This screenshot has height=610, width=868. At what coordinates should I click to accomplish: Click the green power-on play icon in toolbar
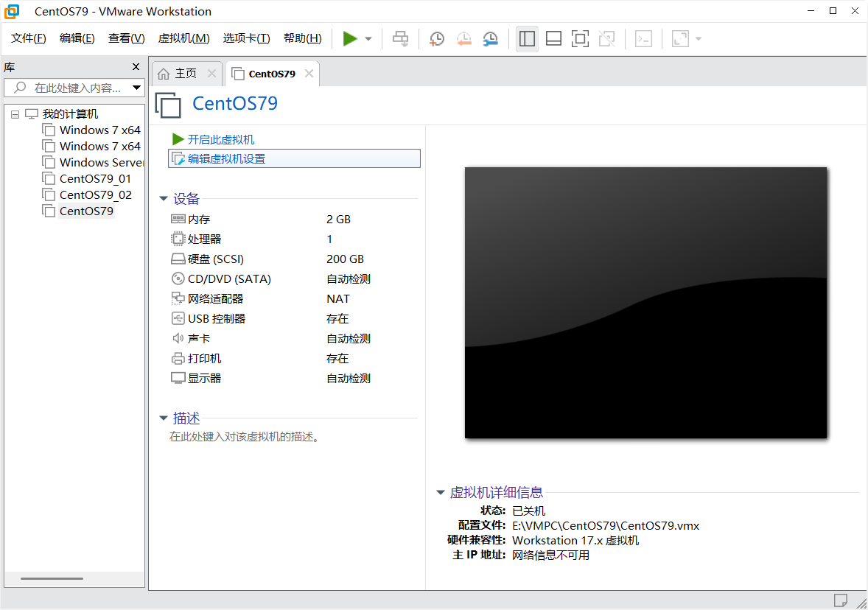coord(350,39)
